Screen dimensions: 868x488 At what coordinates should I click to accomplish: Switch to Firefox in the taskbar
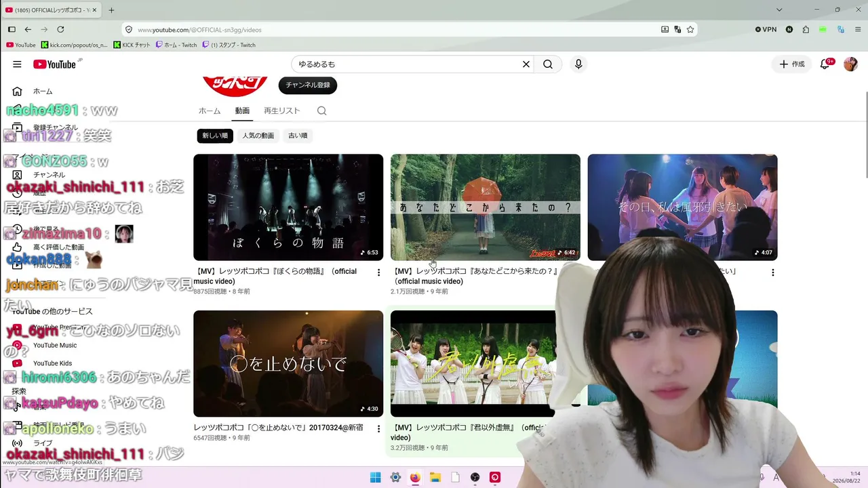click(x=415, y=477)
